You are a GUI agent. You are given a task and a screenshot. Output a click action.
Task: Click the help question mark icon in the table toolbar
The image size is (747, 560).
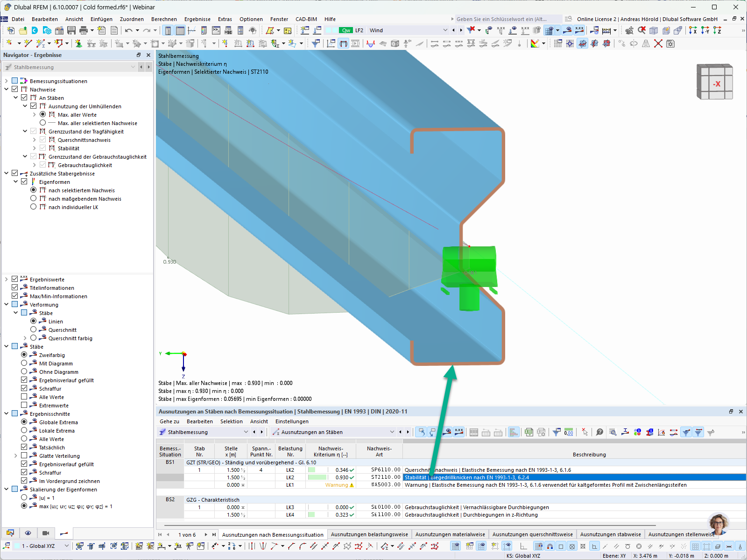pyautogui.click(x=600, y=432)
